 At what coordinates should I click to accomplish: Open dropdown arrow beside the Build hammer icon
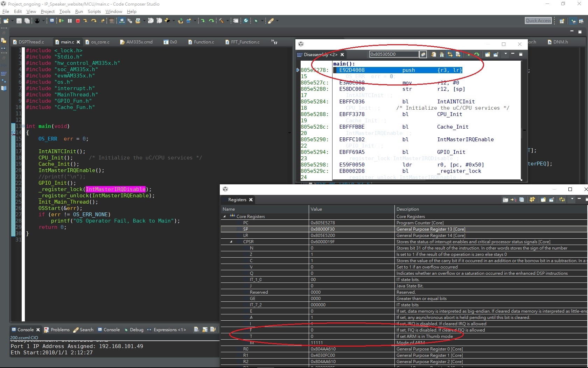click(x=228, y=21)
